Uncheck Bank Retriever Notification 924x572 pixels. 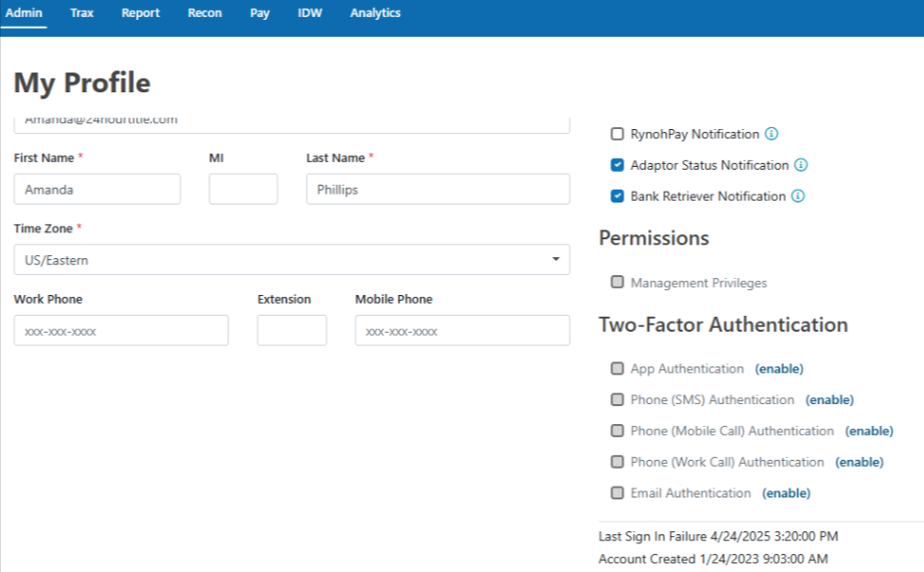(617, 197)
